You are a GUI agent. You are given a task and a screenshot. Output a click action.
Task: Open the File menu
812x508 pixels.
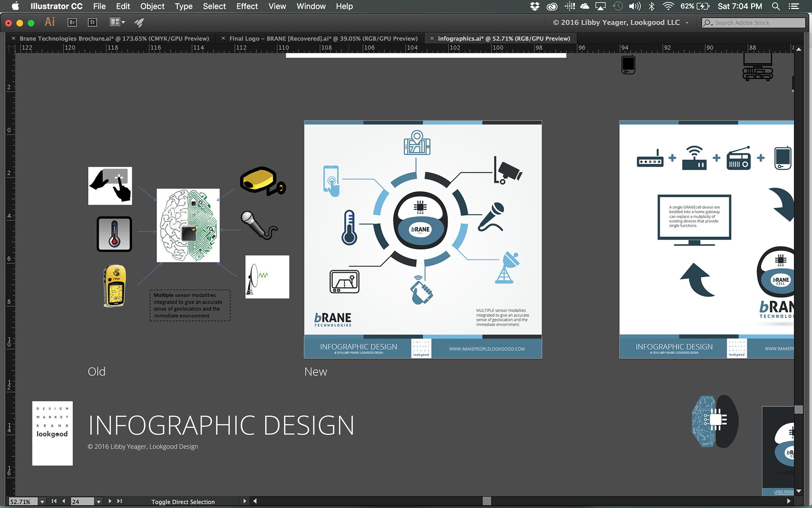click(x=99, y=6)
